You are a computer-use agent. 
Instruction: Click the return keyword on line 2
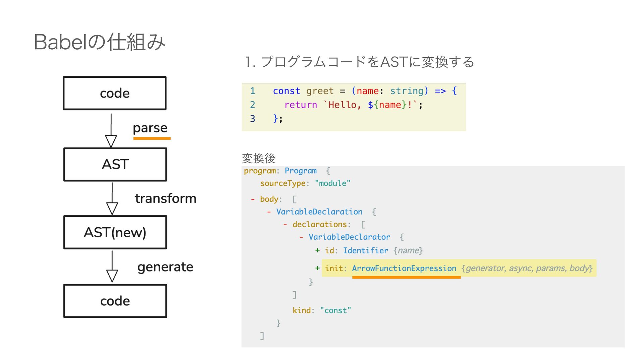(x=301, y=105)
